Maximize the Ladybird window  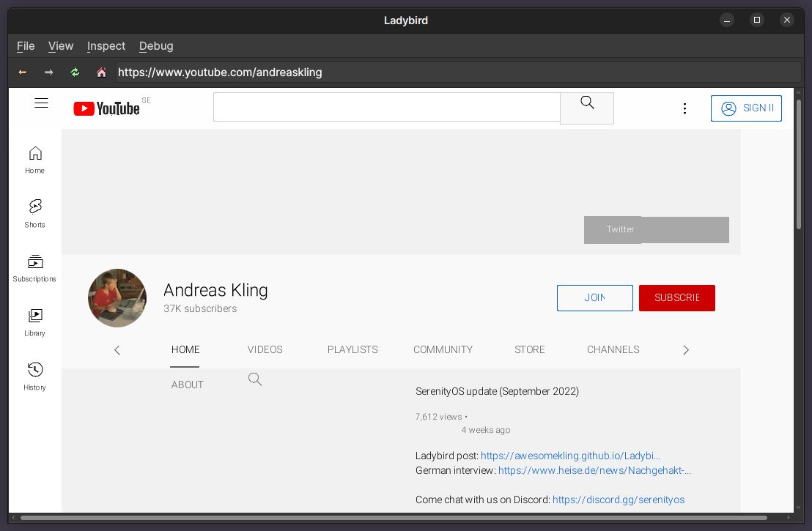click(756, 21)
